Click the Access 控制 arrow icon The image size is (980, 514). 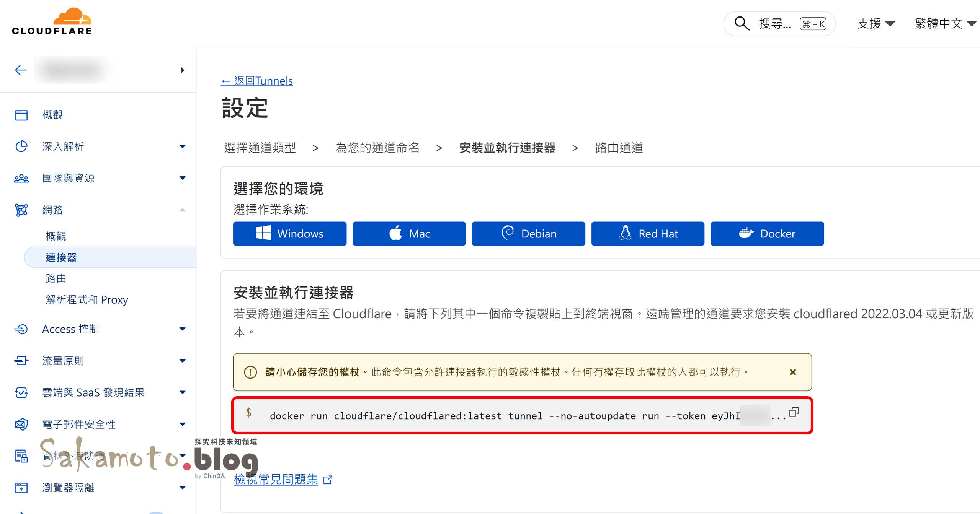pyautogui.click(x=21, y=329)
